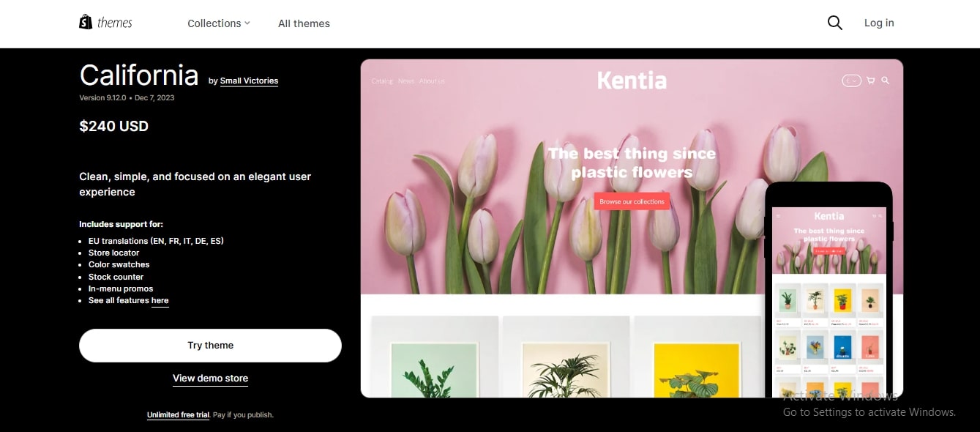This screenshot has height=432, width=980.
Task: Select the 'EU translations (EN, FR, IT, DE, ES)' item
Action: (156, 241)
